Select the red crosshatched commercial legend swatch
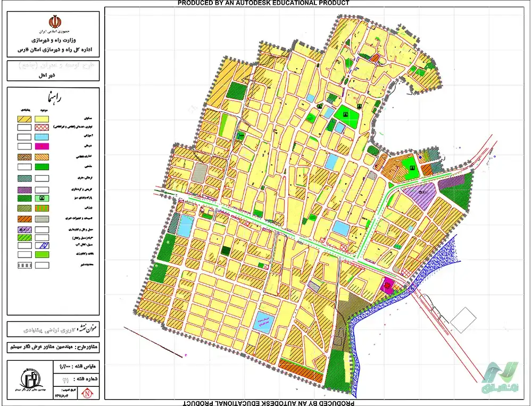The height and width of the screenshot is (406, 532). [x=41, y=128]
